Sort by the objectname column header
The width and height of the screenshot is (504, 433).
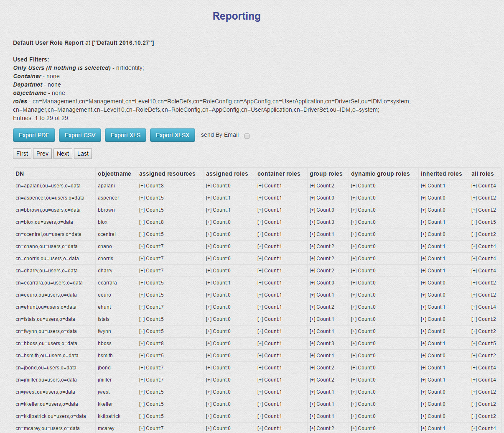(x=114, y=174)
